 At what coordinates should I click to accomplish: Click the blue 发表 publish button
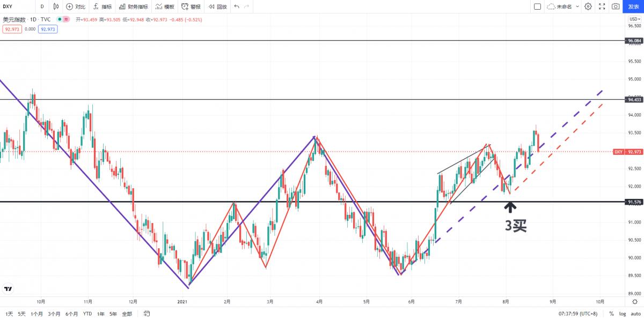click(x=633, y=6)
